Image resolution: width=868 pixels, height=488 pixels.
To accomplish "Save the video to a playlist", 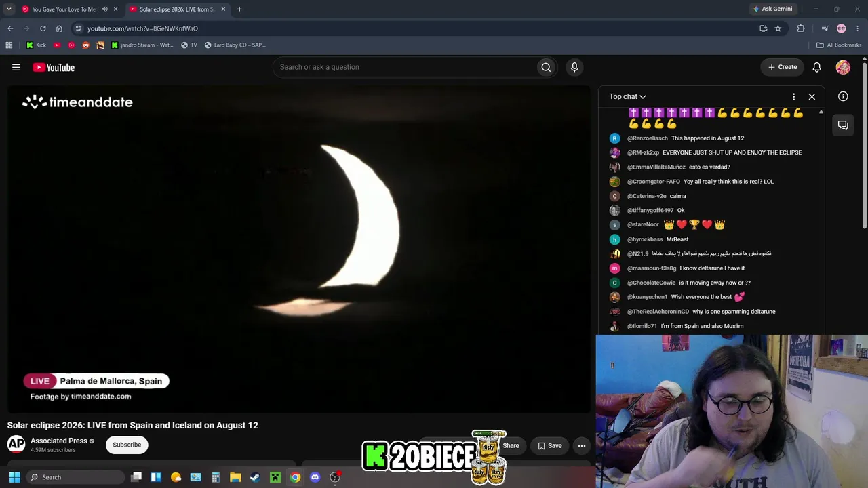I will [550, 445].
